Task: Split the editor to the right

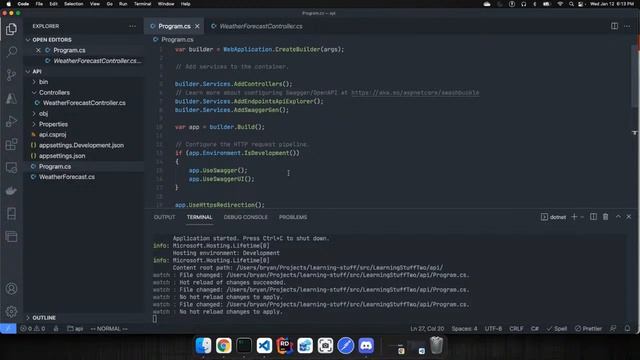Action: click(614, 26)
